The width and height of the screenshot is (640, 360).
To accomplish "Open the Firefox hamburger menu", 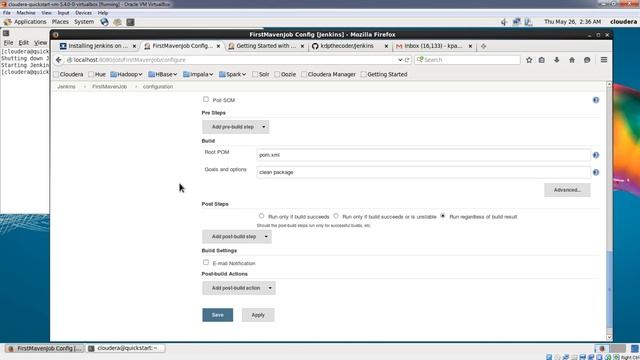I will [x=604, y=60].
